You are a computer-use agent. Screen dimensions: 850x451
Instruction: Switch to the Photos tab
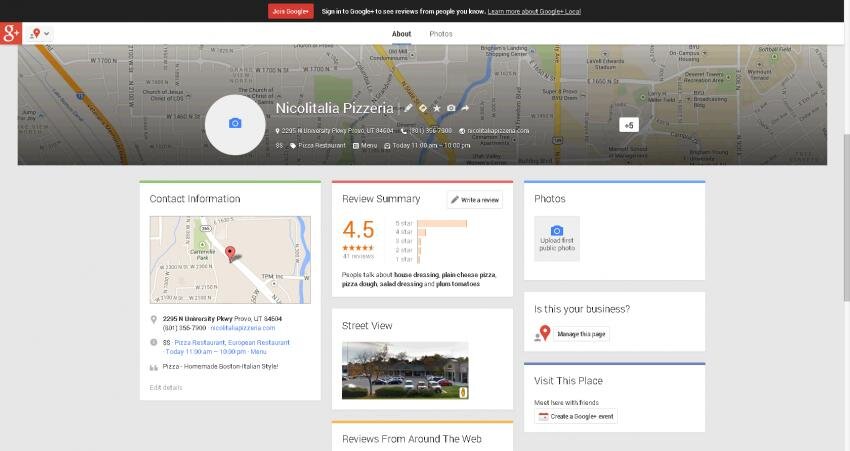click(441, 34)
